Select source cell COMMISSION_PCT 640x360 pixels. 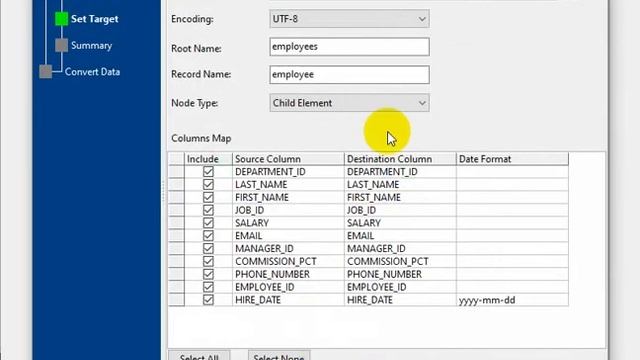(288, 261)
